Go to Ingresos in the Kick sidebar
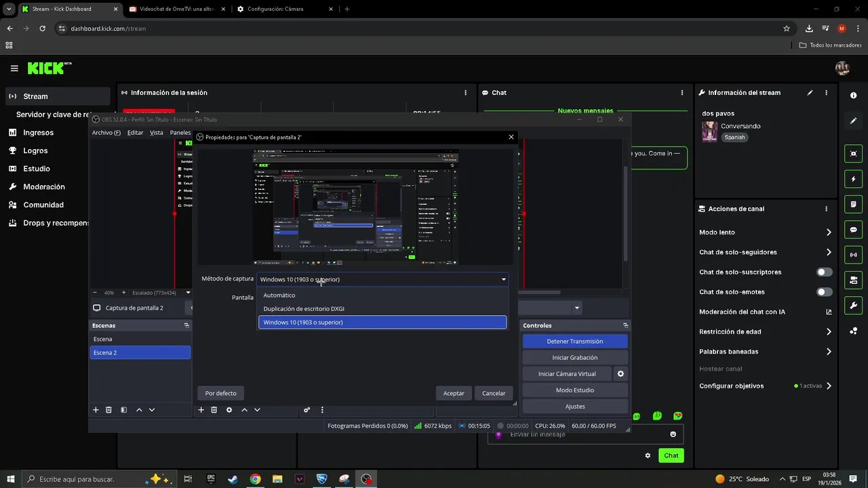This screenshot has height=488, width=868. click(38, 133)
